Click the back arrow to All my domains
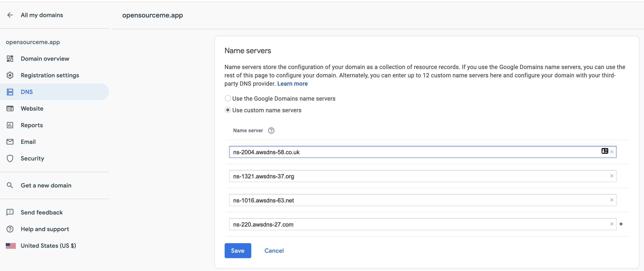This screenshot has height=271, width=644. click(10, 15)
